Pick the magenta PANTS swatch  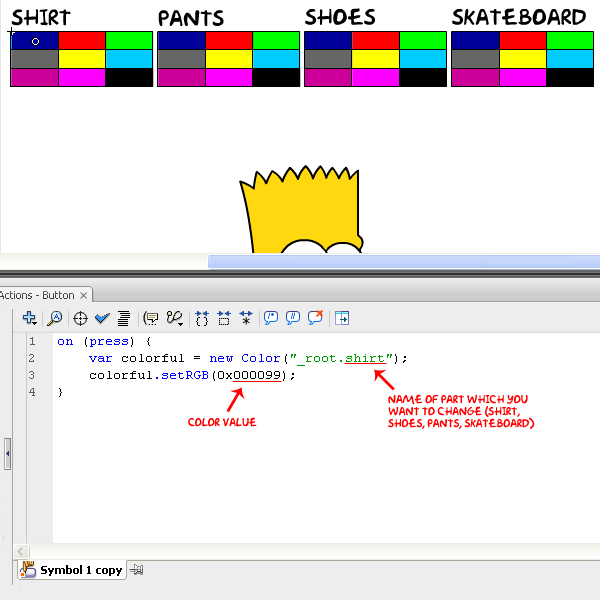point(229,77)
